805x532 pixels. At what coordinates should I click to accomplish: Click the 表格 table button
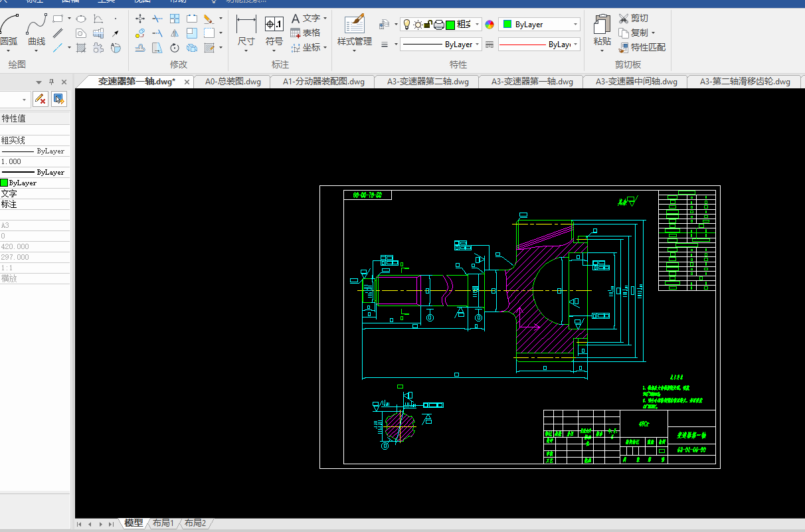[x=306, y=33]
